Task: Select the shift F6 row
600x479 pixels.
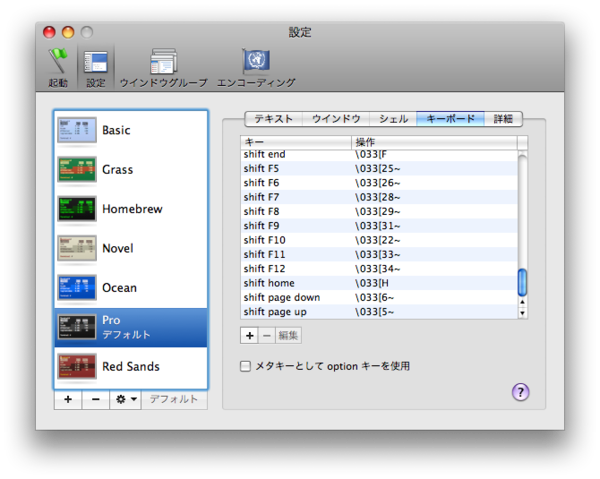Action: pos(379,183)
